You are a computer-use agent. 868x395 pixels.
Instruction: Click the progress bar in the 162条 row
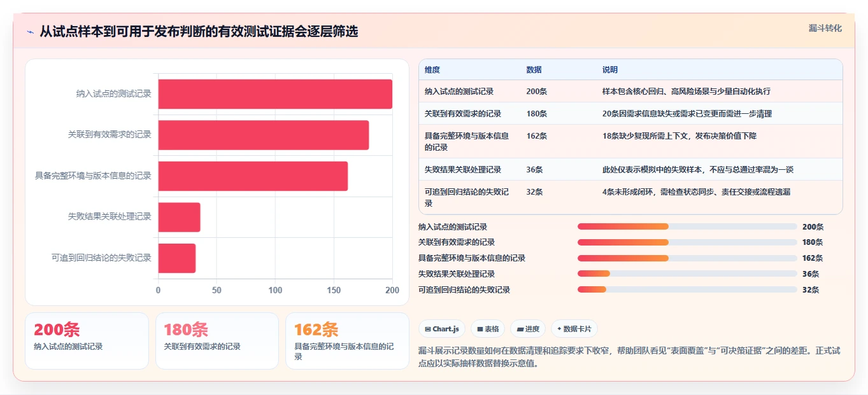(x=687, y=258)
